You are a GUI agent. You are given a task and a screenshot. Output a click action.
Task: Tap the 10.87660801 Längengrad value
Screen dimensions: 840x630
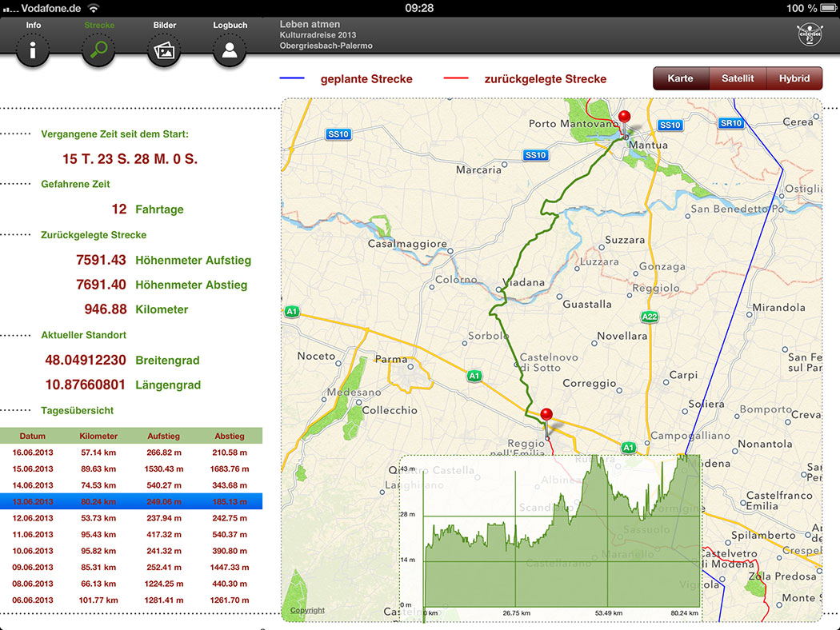[x=86, y=385]
